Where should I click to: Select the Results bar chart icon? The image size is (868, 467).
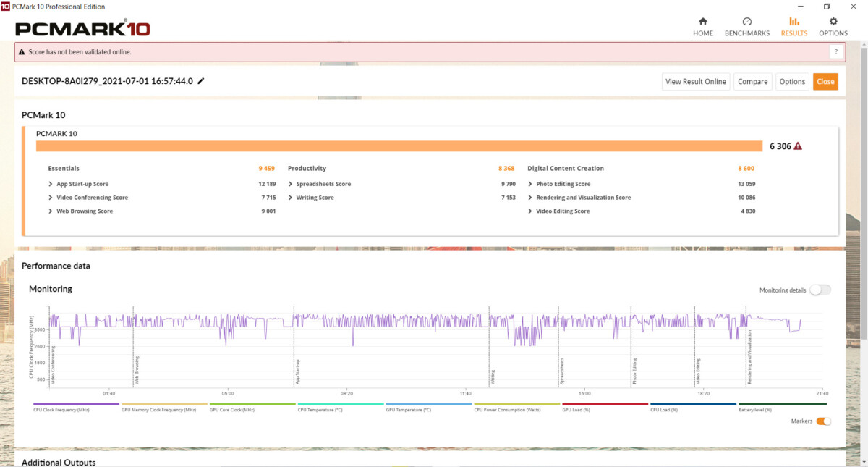coord(793,22)
